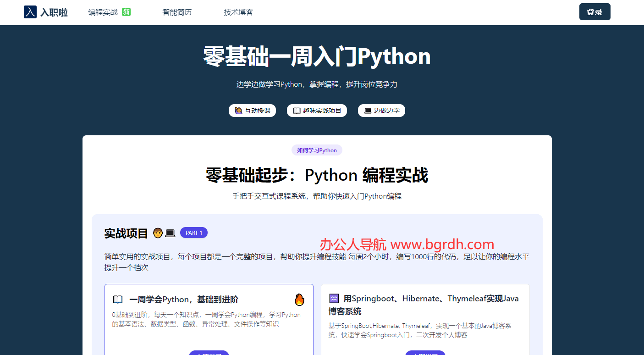644x355 pixels.
Task: Click the boy face emoji next to 实战项目
Action: [158, 233]
